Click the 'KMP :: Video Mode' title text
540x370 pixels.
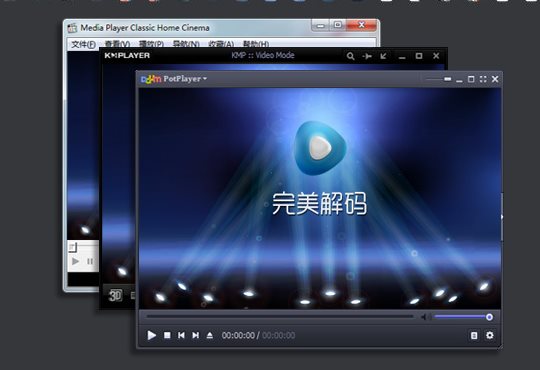click(x=263, y=55)
